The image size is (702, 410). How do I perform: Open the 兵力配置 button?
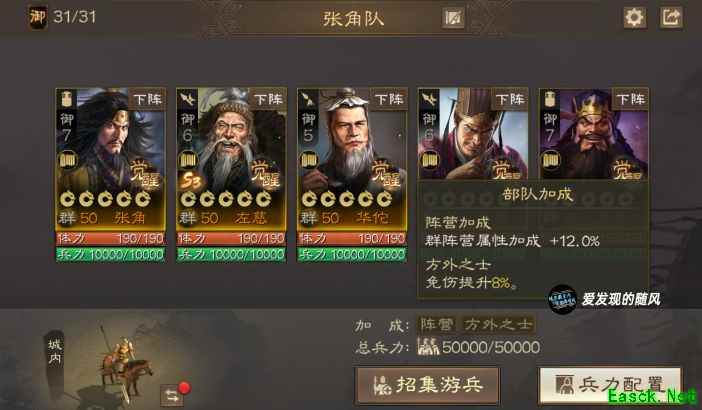[611, 384]
